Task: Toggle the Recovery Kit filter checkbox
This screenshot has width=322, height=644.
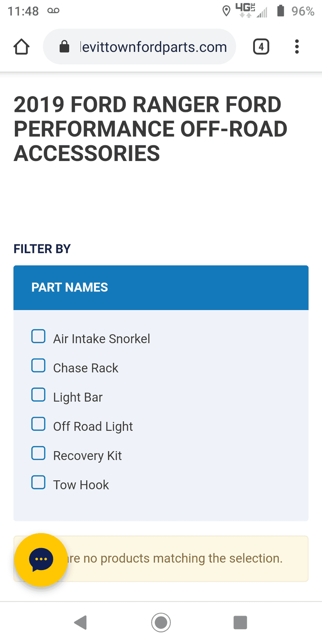Action: click(38, 453)
